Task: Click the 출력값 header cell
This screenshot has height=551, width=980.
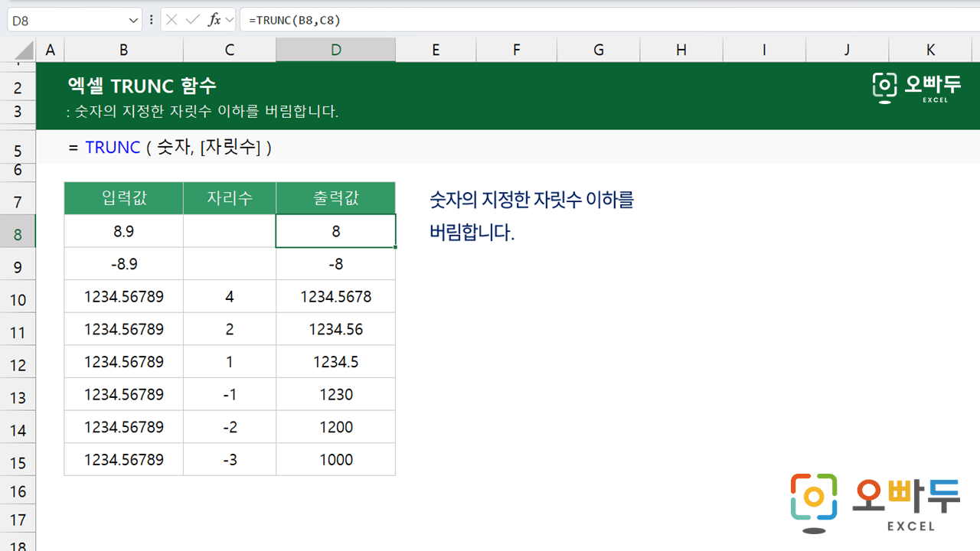Action: click(x=335, y=199)
